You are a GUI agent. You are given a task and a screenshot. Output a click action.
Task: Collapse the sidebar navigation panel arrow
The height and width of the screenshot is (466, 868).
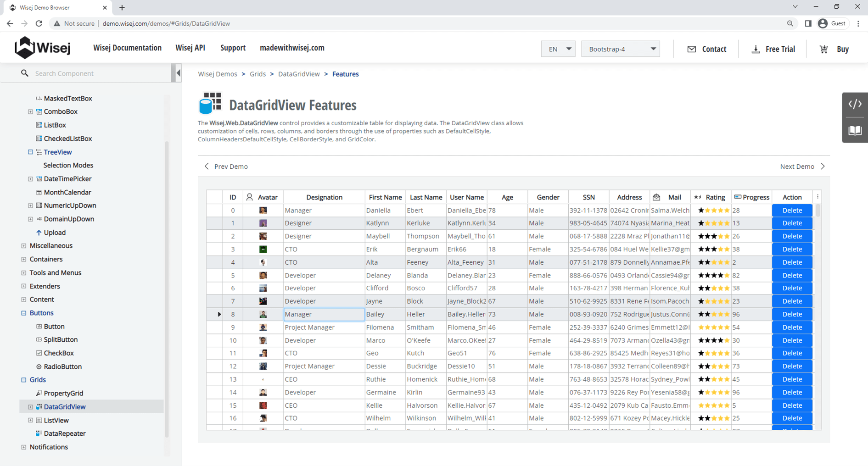click(x=178, y=73)
